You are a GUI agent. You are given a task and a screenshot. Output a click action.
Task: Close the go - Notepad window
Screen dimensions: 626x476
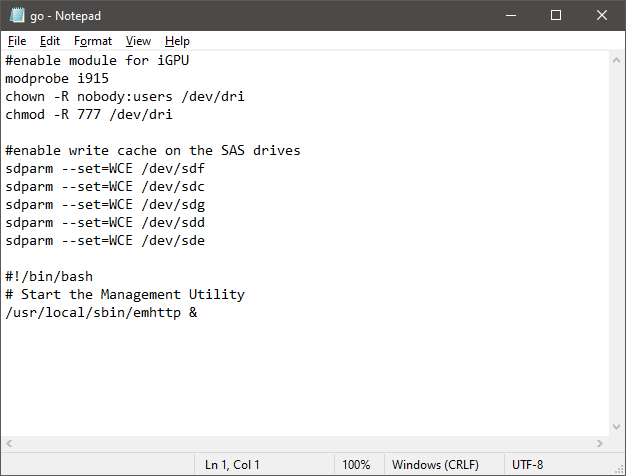point(602,16)
